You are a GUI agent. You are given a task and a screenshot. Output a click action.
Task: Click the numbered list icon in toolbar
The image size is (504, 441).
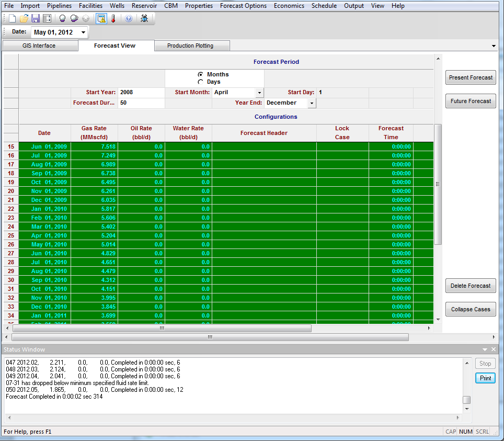pyautogui.click(x=47, y=18)
